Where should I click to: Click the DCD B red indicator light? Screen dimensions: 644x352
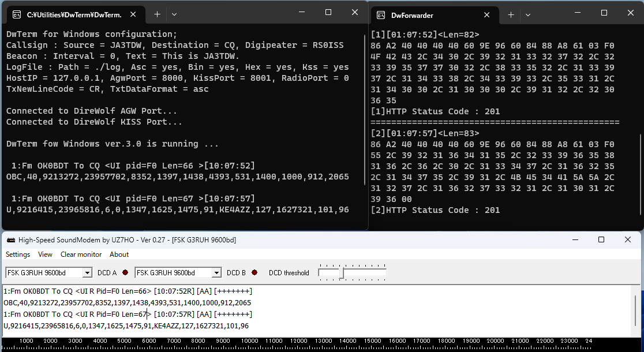254,272
